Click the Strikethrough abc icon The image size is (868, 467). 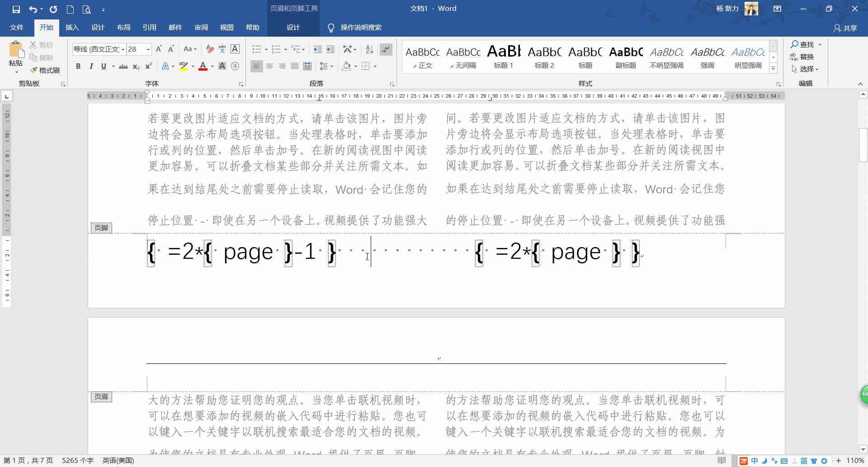pos(123,67)
